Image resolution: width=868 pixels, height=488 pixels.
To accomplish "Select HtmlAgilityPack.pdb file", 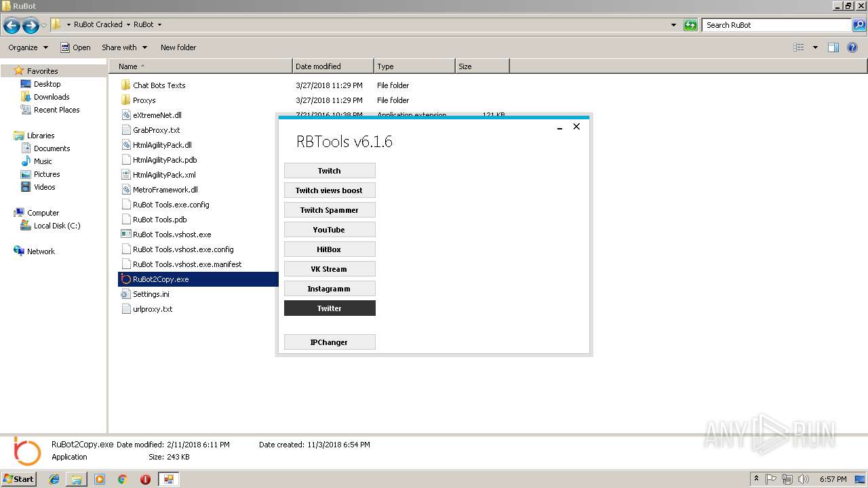I will tap(165, 160).
